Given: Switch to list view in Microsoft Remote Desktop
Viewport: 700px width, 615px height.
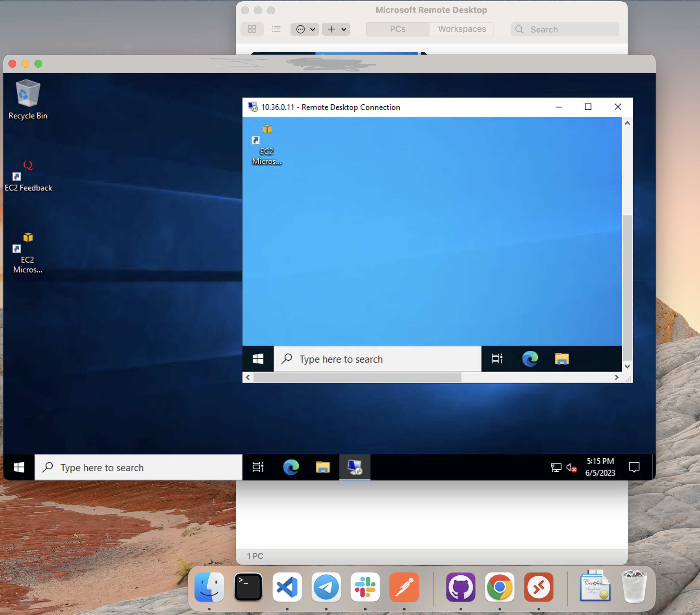Looking at the screenshot, I should [276, 29].
